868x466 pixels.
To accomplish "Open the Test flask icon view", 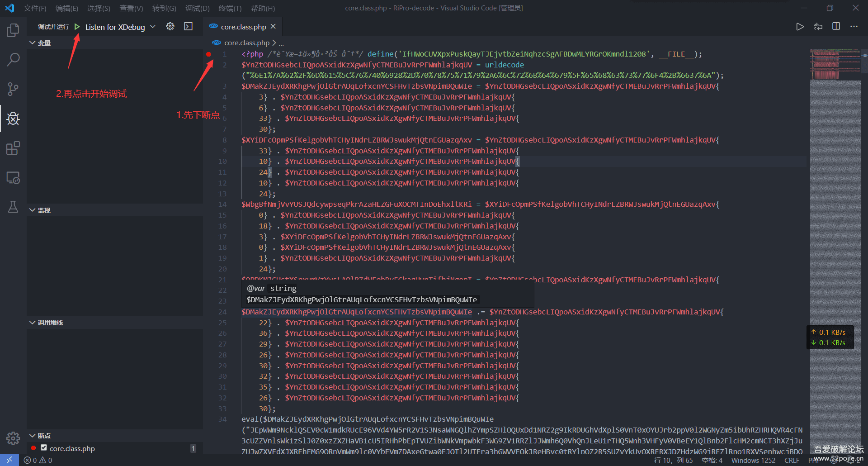I will click(x=13, y=207).
